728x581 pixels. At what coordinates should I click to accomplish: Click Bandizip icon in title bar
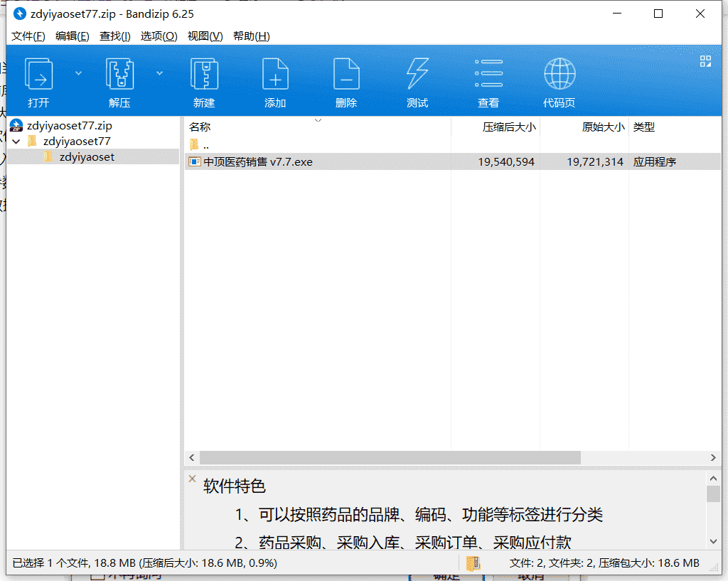[19, 14]
